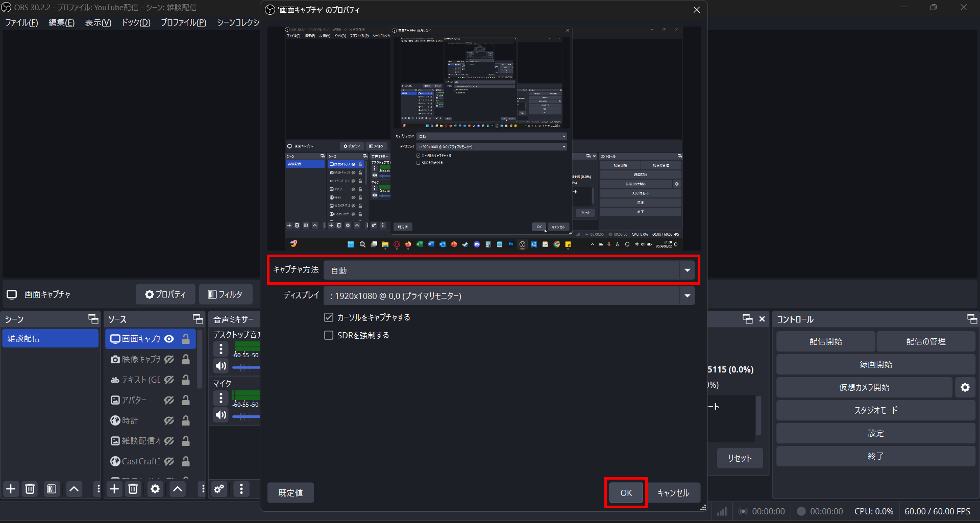Open the ドック menu
Image resolution: width=980 pixels, height=523 pixels.
point(136,22)
